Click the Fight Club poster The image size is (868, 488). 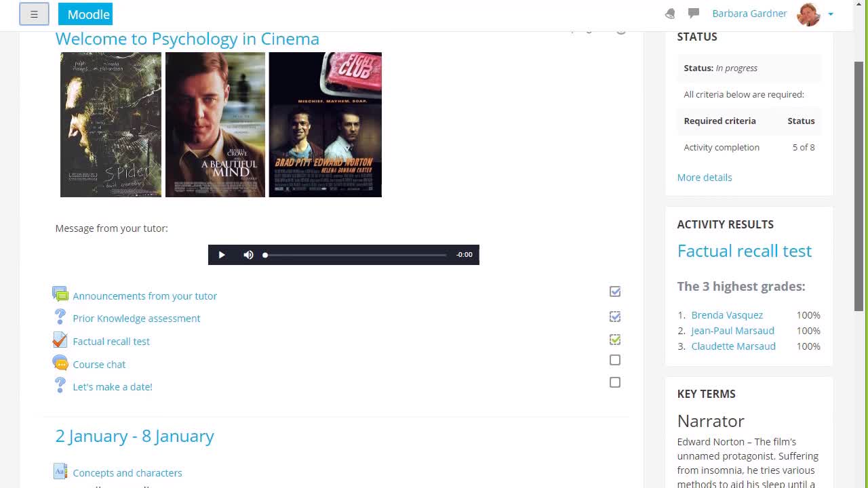point(325,125)
